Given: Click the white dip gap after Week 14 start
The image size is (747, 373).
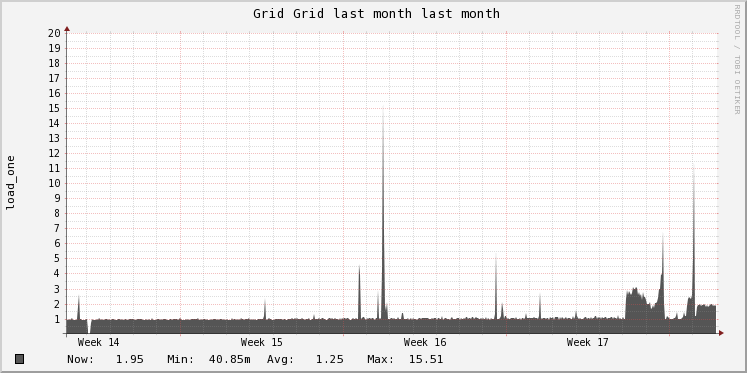Looking at the screenshot, I should (89, 326).
